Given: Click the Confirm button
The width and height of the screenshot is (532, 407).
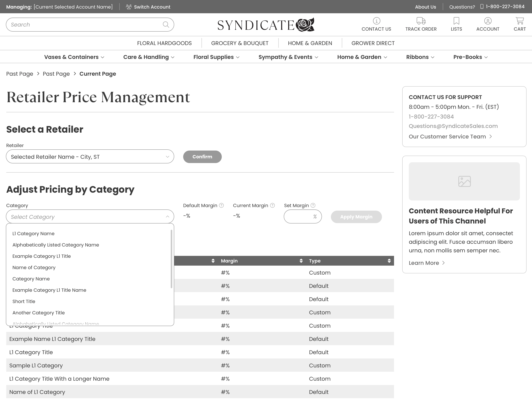Looking at the screenshot, I should coord(202,157).
